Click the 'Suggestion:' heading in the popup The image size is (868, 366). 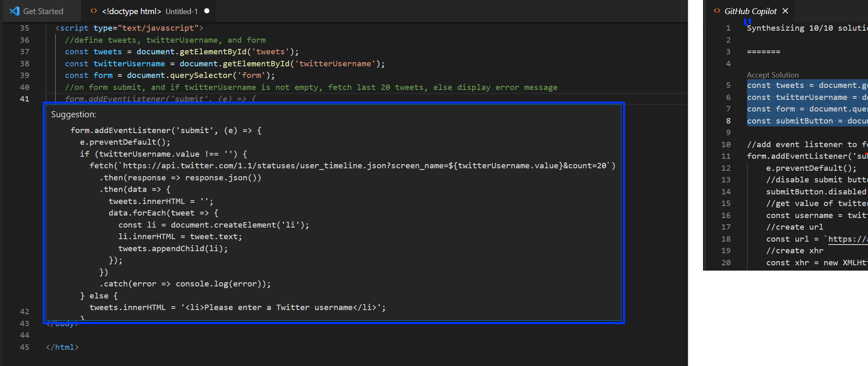point(73,114)
